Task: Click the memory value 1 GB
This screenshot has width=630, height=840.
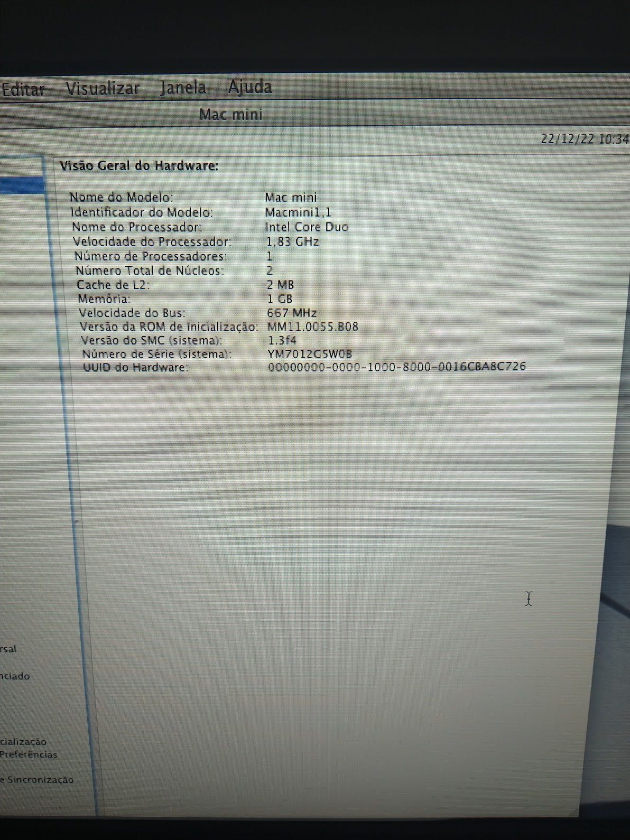Action: 280,299
